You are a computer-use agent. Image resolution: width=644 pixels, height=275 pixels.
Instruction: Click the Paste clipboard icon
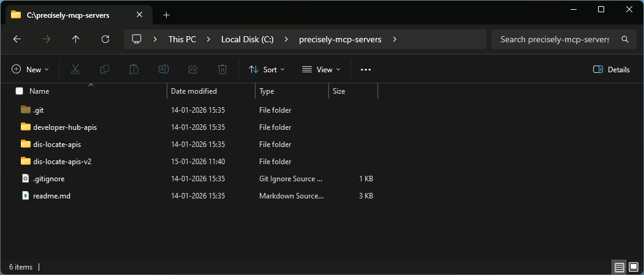point(134,70)
